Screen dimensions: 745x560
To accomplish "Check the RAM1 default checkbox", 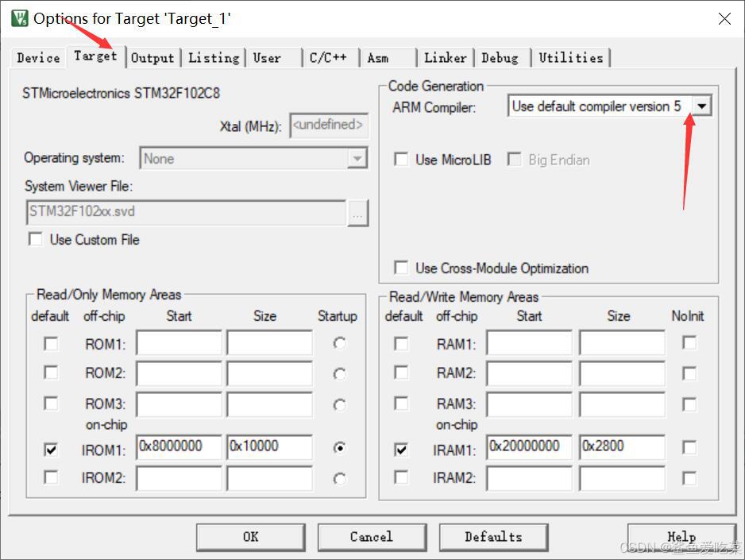I will pos(401,343).
